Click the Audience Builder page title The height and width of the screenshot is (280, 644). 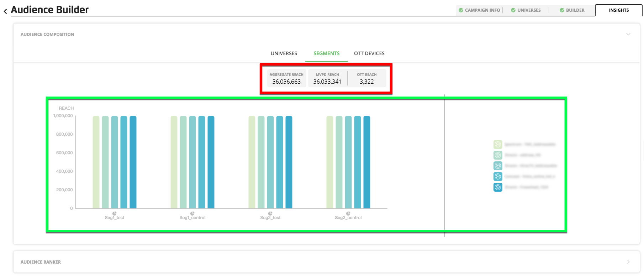(50, 10)
